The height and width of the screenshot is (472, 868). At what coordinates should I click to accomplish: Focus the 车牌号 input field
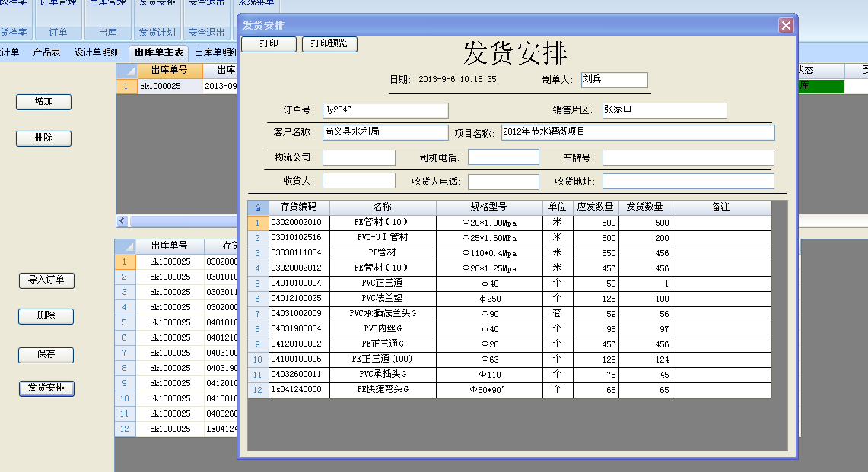coord(688,157)
